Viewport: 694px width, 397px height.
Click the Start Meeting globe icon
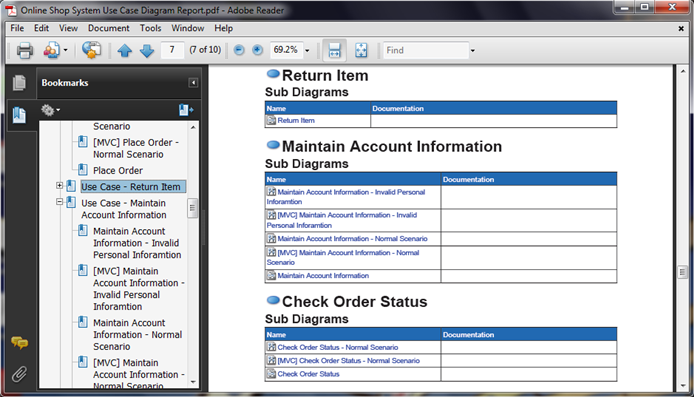click(91, 50)
